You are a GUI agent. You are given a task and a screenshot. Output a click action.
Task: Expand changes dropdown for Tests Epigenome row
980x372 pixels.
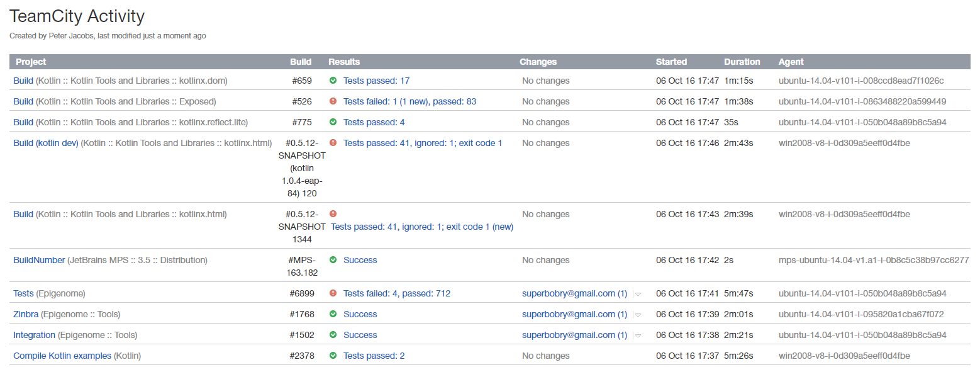point(638,294)
